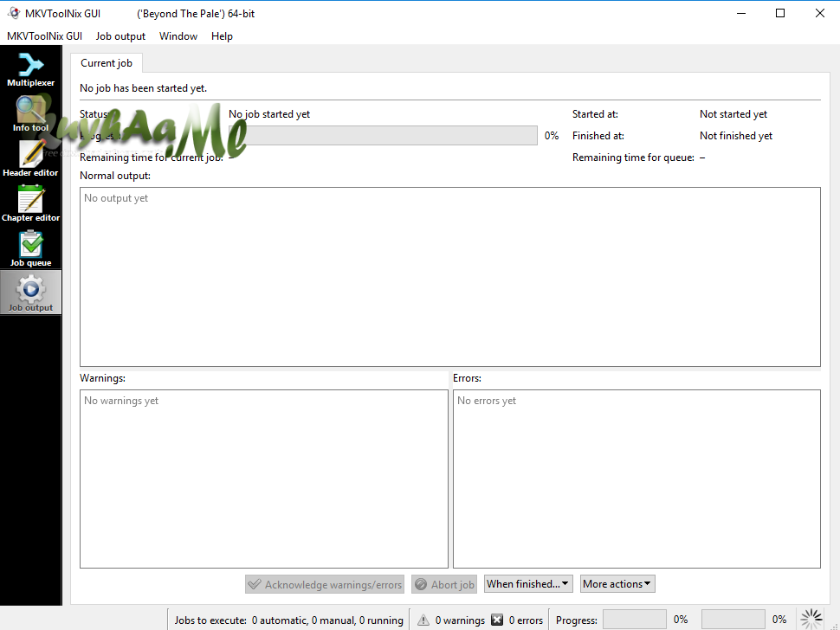This screenshot has width=840, height=630.
Task: Click the '0 warnings' status text
Action: (460, 620)
